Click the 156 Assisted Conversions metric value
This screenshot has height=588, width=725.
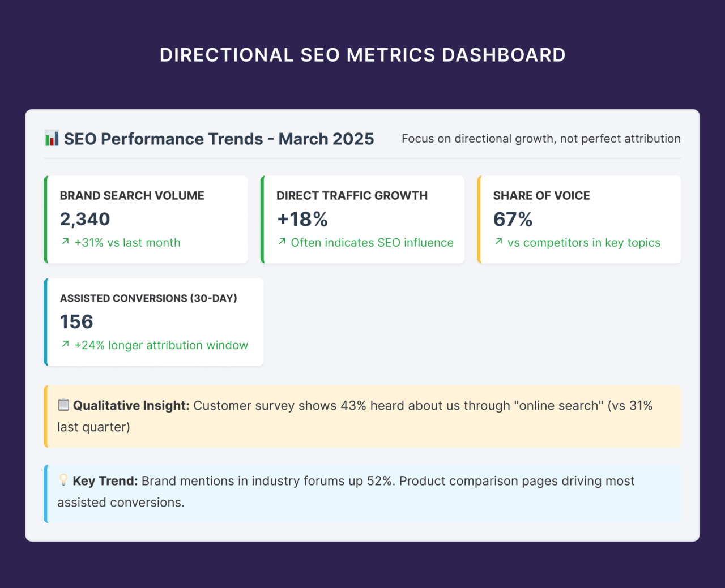point(76,321)
